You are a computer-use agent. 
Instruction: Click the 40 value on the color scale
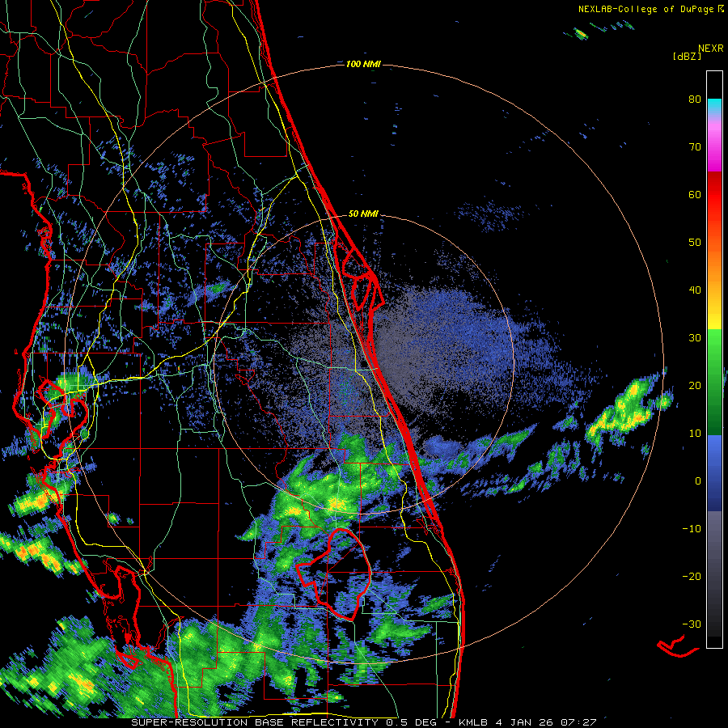695,290
